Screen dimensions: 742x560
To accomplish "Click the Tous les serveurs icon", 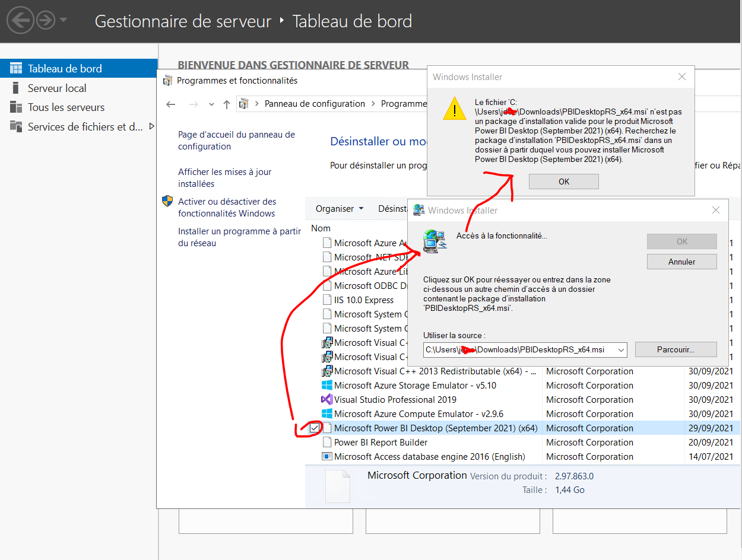I will coord(16,107).
